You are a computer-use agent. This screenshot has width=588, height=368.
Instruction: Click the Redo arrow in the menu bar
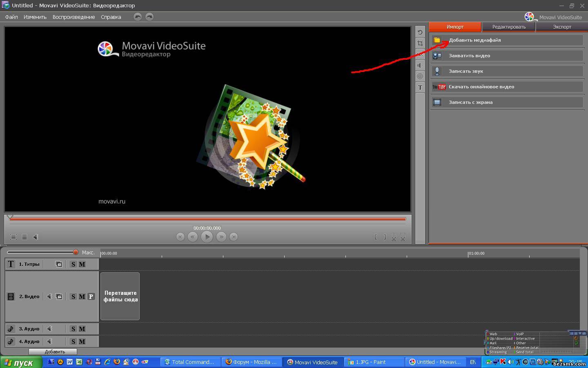click(x=149, y=17)
